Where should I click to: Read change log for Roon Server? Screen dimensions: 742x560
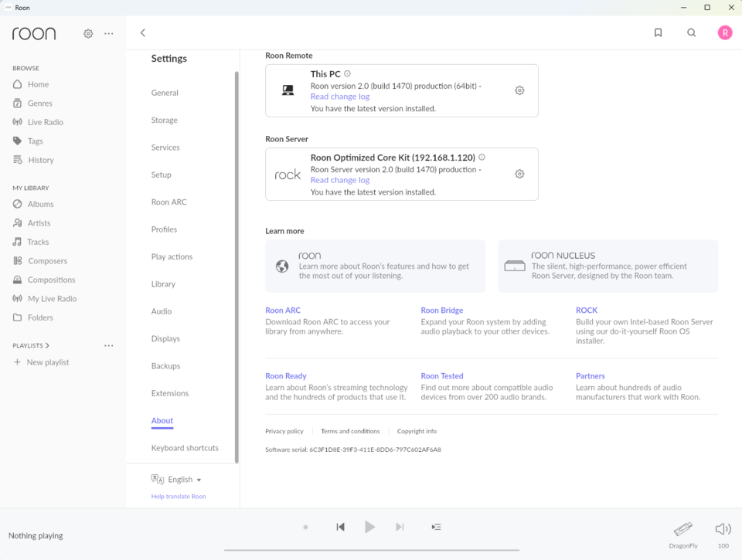tap(340, 180)
